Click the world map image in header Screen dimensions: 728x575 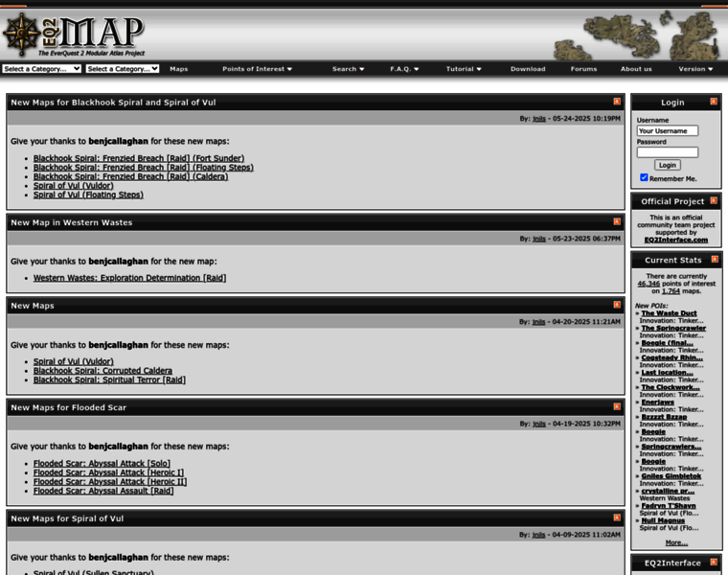(637, 35)
